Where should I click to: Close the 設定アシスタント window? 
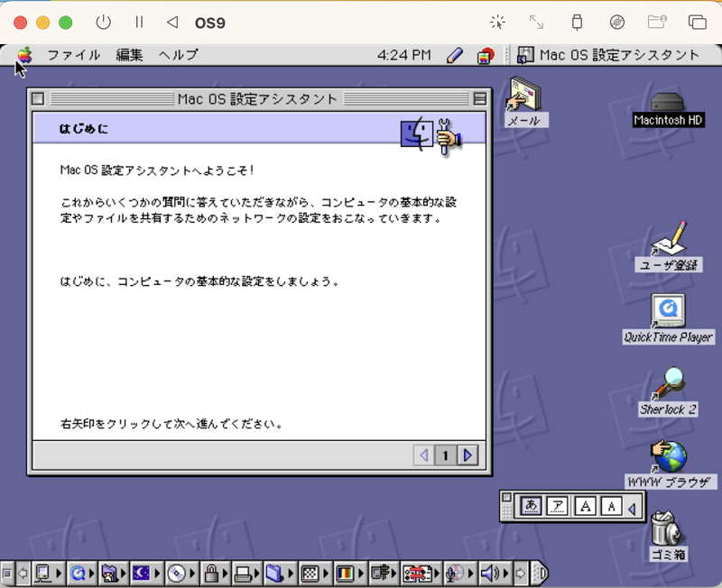(38, 98)
